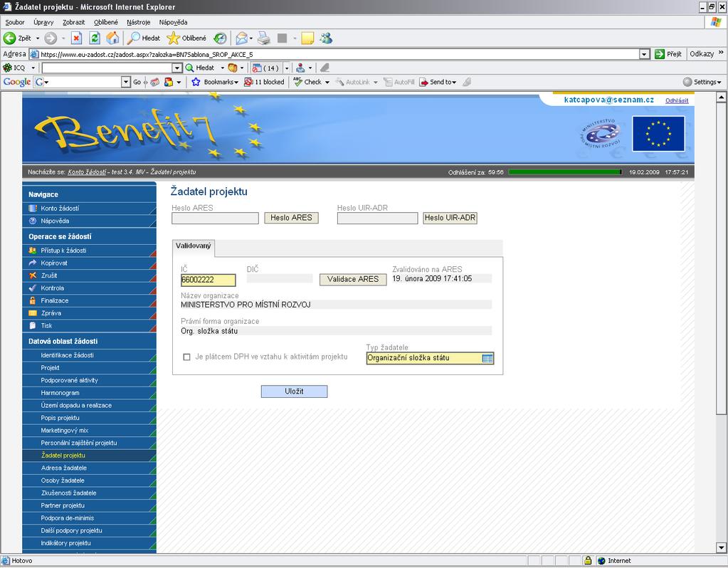This screenshot has height=568, width=728.
Task: Click the Back (Zpět) arrow icon
Action: click(x=9, y=38)
